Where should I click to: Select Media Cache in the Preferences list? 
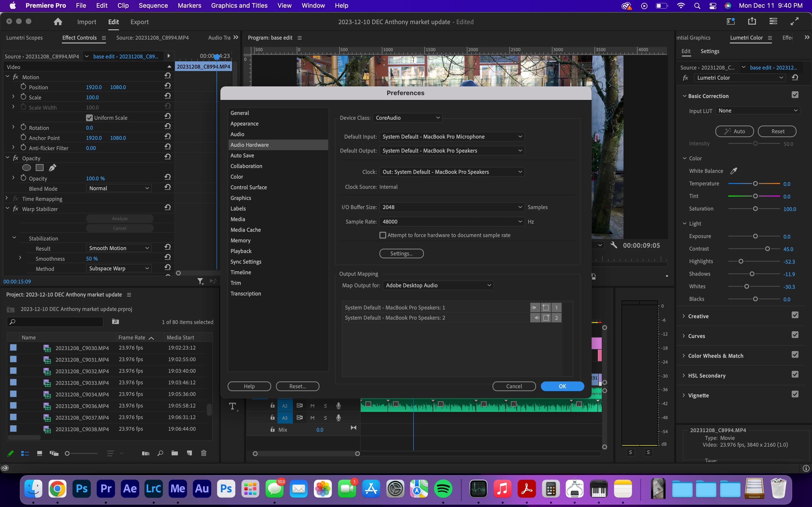[246, 230]
